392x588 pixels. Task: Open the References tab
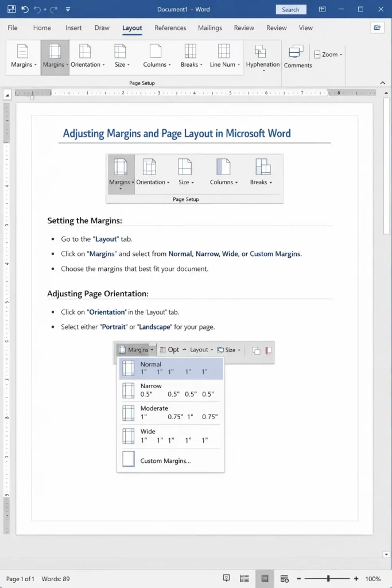point(170,28)
